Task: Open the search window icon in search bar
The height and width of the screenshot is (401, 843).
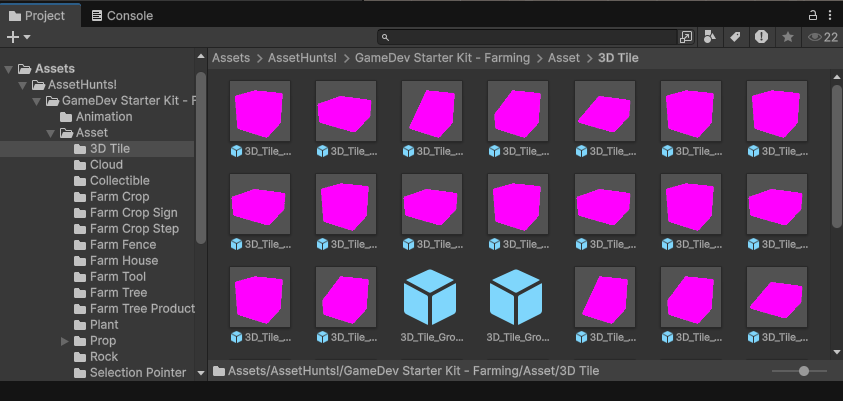Action: point(685,37)
